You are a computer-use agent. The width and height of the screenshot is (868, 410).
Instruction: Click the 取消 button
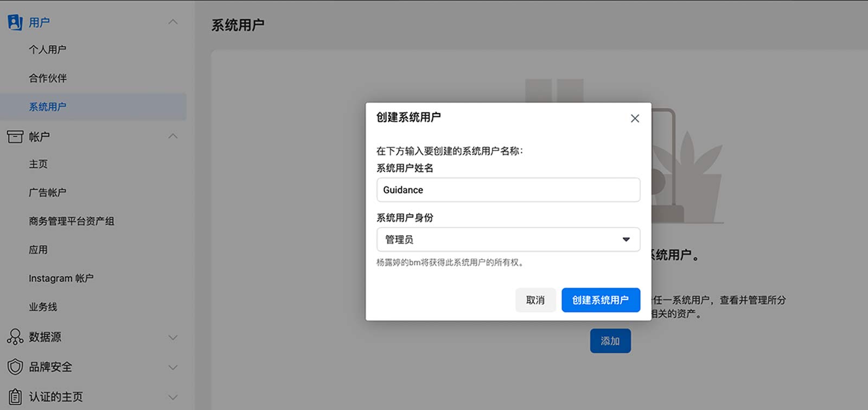tap(535, 300)
